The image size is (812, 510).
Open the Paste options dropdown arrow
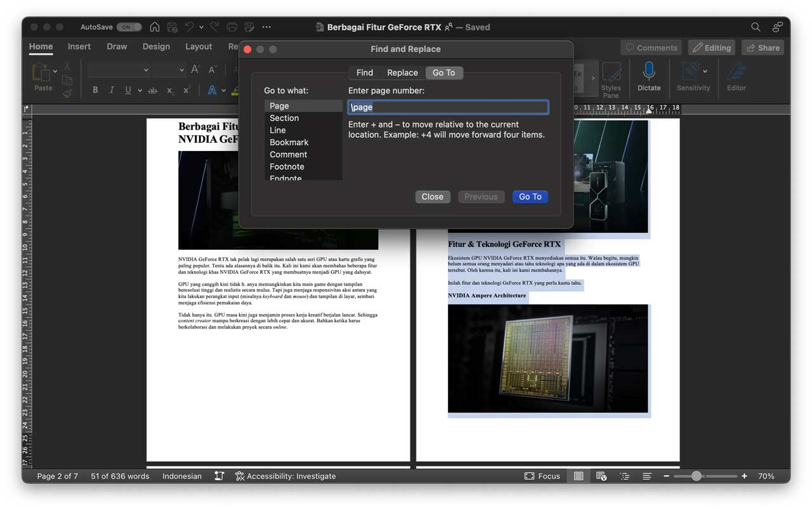click(55, 70)
